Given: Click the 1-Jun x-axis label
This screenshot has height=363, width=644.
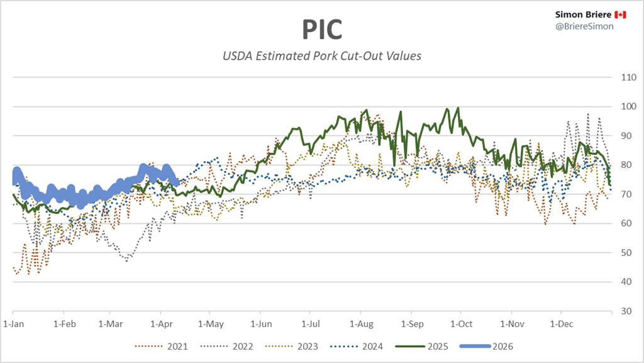Looking at the screenshot, I should click(x=260, y=324).
